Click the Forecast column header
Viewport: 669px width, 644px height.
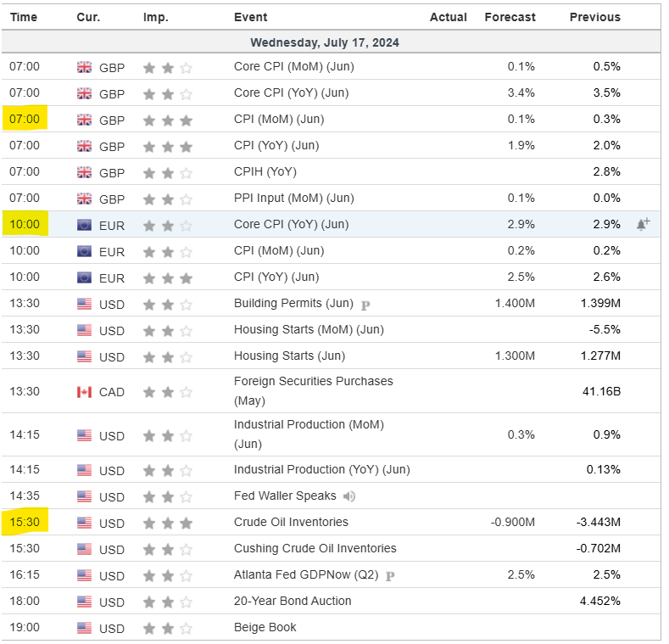(x=510, y=17)
